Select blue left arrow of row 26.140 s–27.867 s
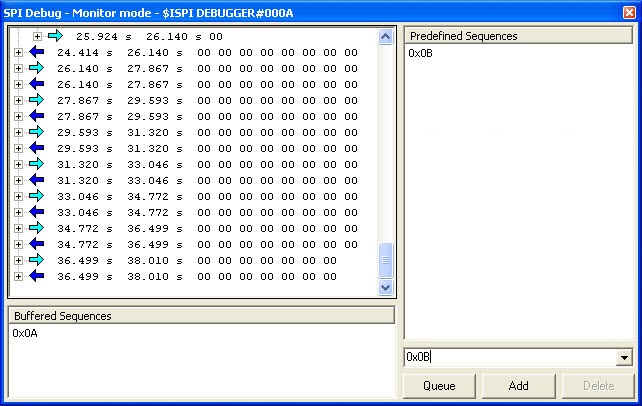Image resolution: width=642 pixels, height=406 pixels. [37, 84]
